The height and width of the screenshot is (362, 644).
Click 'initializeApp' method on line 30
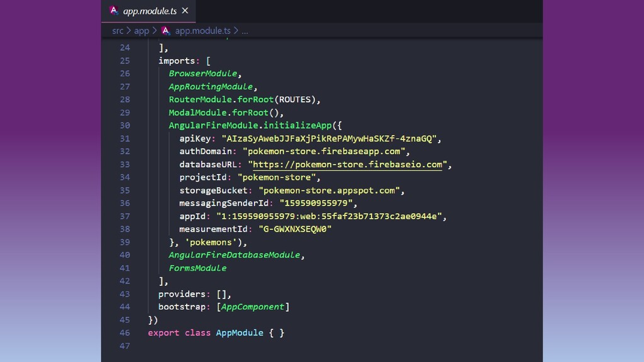coord(297,126)
